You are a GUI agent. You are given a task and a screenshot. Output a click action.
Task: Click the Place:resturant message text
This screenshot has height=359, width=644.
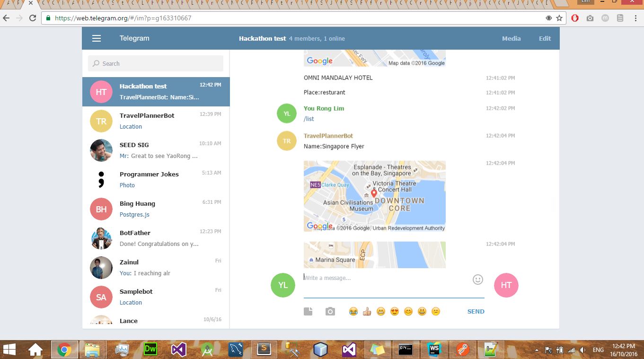point(324,92)
